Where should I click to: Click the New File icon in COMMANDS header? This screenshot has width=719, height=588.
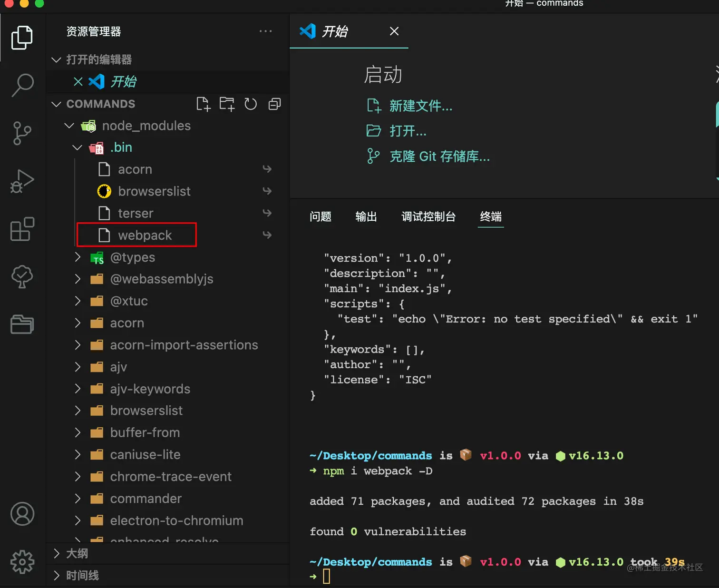[x=203, y=104]
